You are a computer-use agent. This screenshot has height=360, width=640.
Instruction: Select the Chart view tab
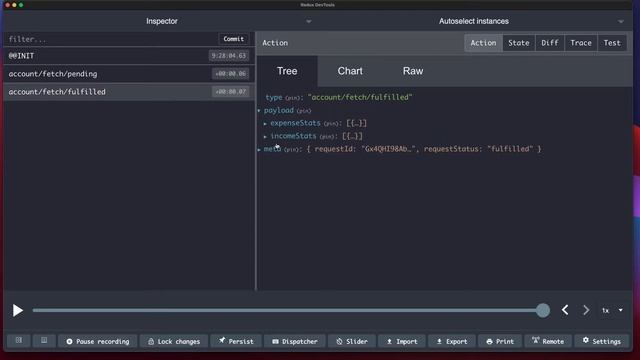click(350, 71)
